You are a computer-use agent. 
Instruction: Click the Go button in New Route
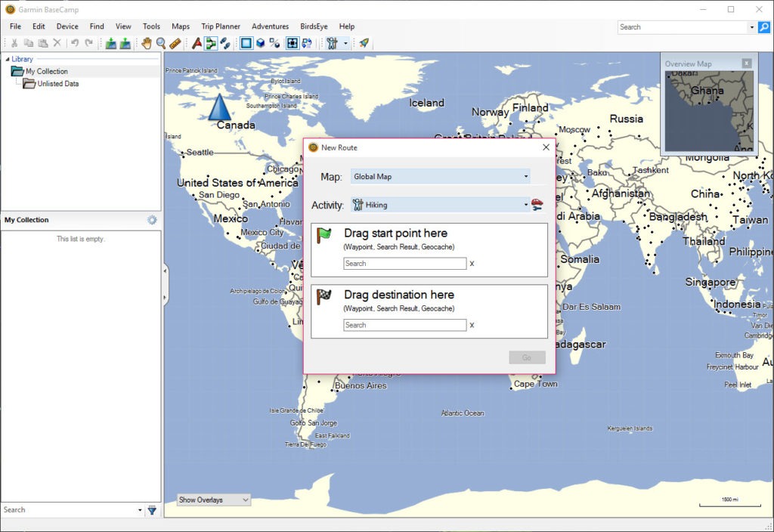pyautogui.click(x=527, y=357)
